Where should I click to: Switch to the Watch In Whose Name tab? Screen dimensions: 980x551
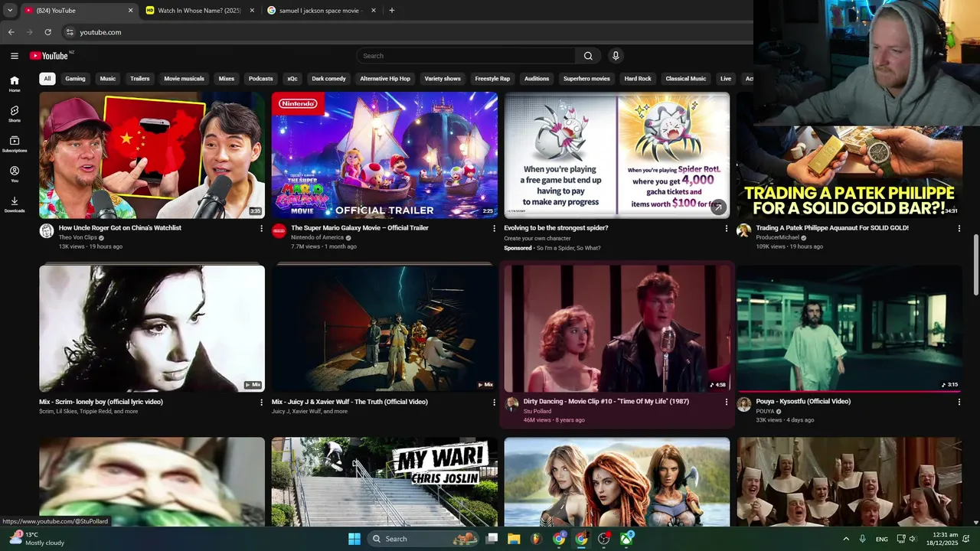pos(199,11)
